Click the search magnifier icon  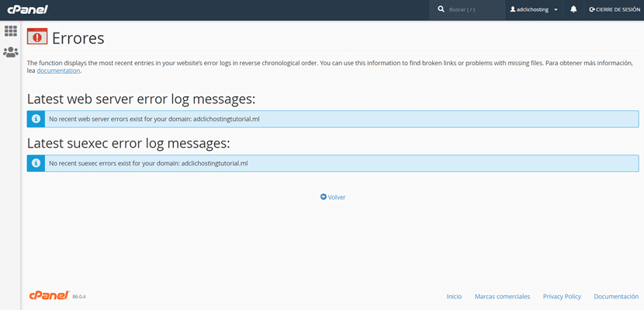coord(441,9)
